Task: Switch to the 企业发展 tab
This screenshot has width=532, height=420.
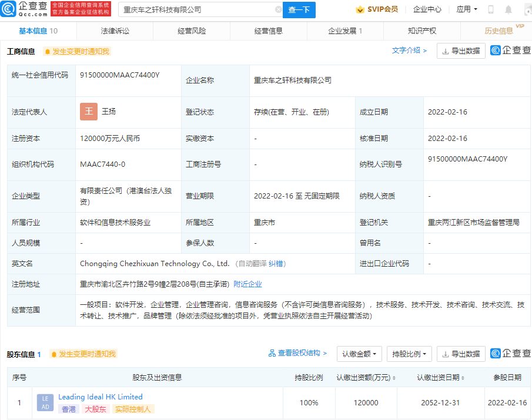Action: coord(345,31)
